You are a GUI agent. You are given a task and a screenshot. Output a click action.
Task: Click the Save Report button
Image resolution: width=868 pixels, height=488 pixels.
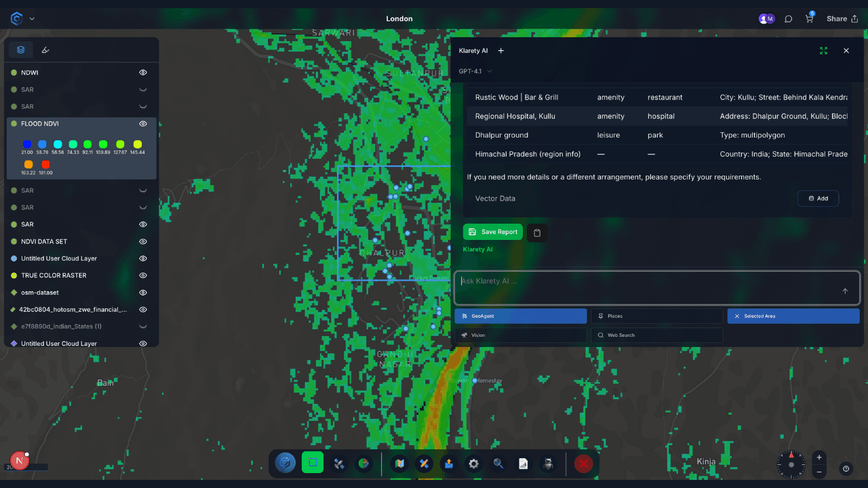493,232
